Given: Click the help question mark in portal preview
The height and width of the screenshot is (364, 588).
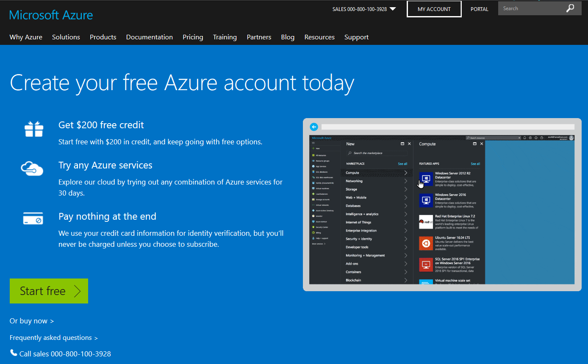Looking at the screenshot, I should click(x=541, y=138).
